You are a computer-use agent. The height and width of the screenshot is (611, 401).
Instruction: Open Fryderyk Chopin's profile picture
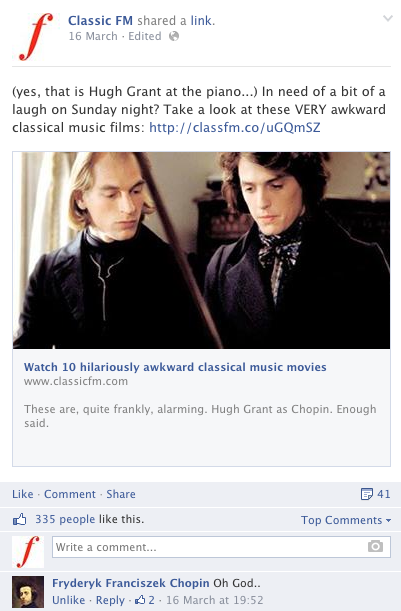(x=28, y=592)
